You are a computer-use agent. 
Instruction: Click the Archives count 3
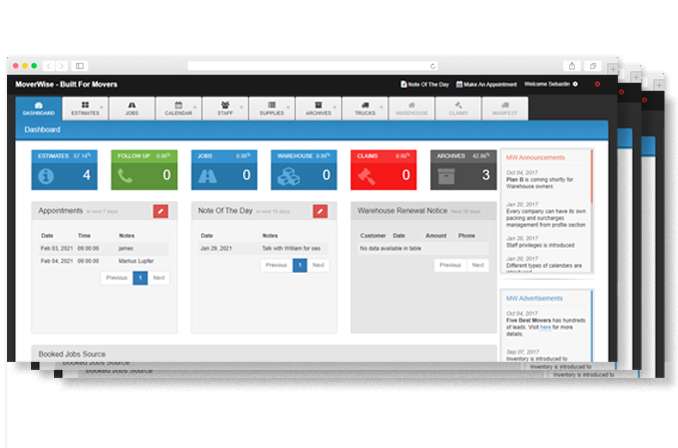486,175
